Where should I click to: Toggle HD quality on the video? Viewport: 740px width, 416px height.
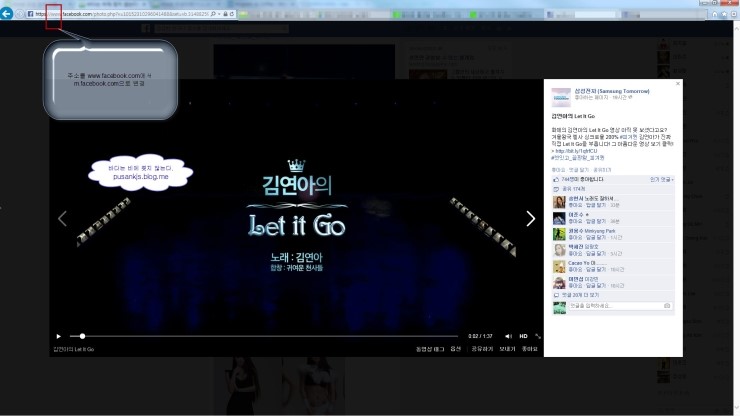(523, 336)
